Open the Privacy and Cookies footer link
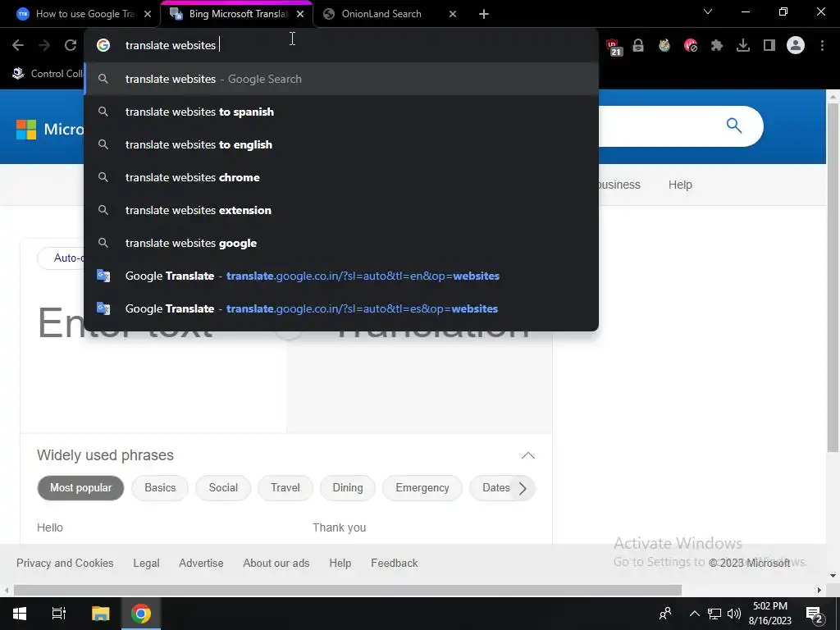Viewport: 840px width, 630px height. coord(65,563)
